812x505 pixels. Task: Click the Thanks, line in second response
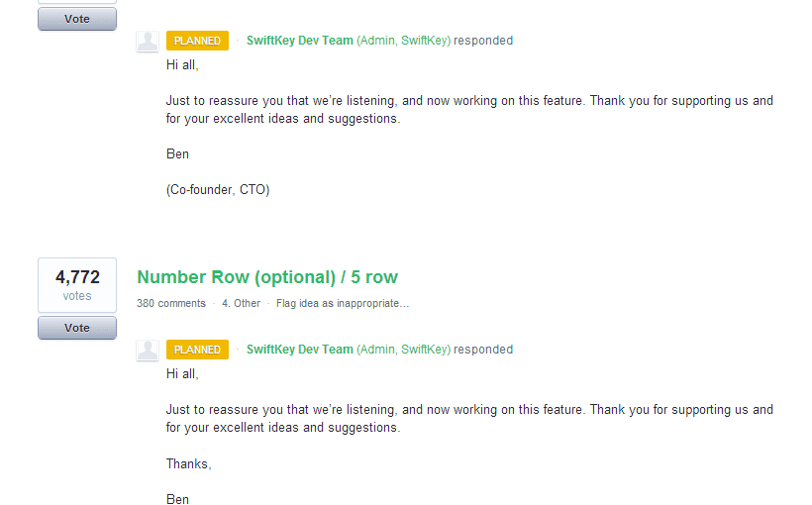[188, 463]
